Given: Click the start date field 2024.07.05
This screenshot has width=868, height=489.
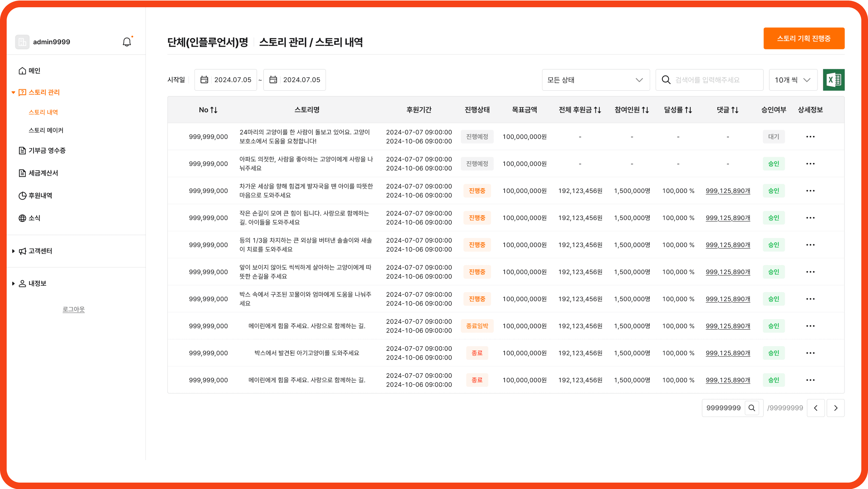Looking at the screenshot, I should pos(225,80).
